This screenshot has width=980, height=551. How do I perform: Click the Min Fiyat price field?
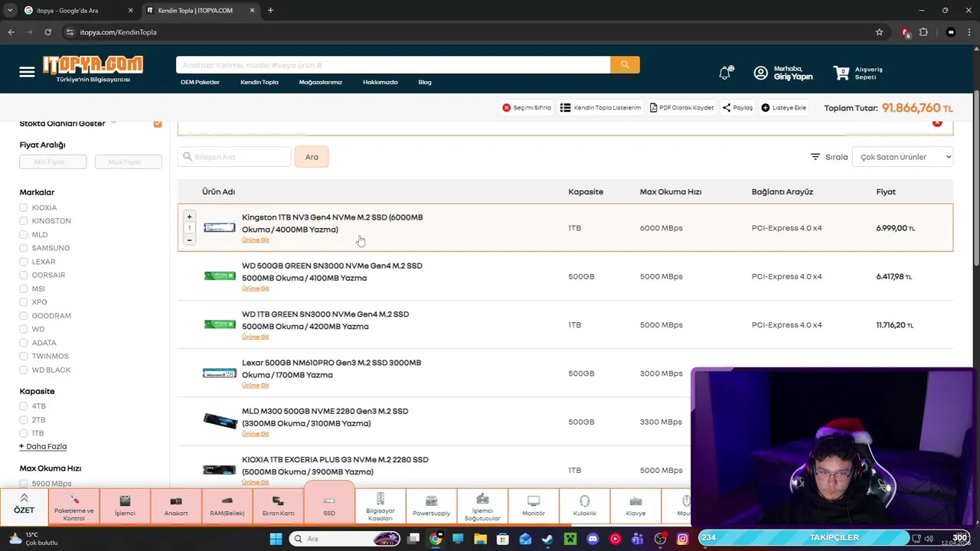point(53,162)
